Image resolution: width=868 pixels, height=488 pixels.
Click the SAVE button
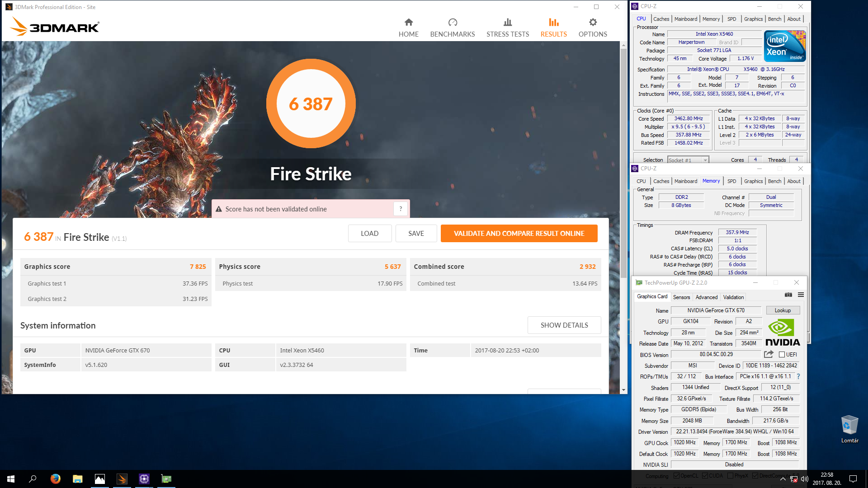[x=416, y=233]
